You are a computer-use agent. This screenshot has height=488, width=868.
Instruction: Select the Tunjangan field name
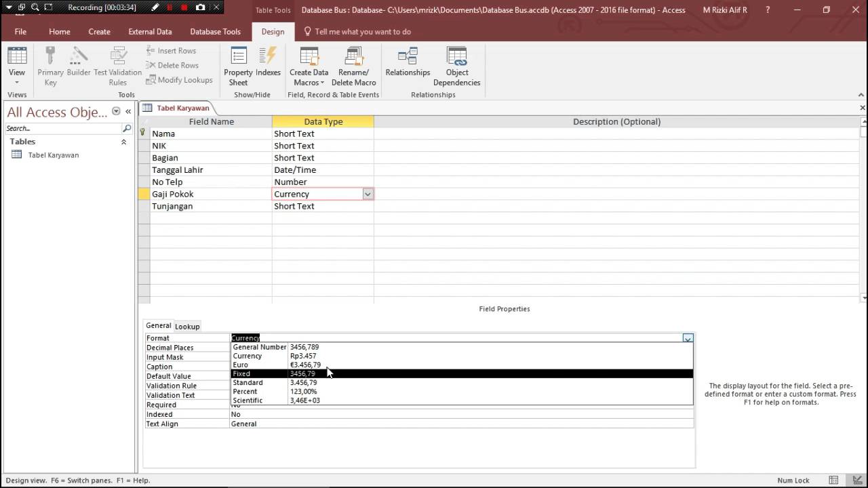[211, 206]
